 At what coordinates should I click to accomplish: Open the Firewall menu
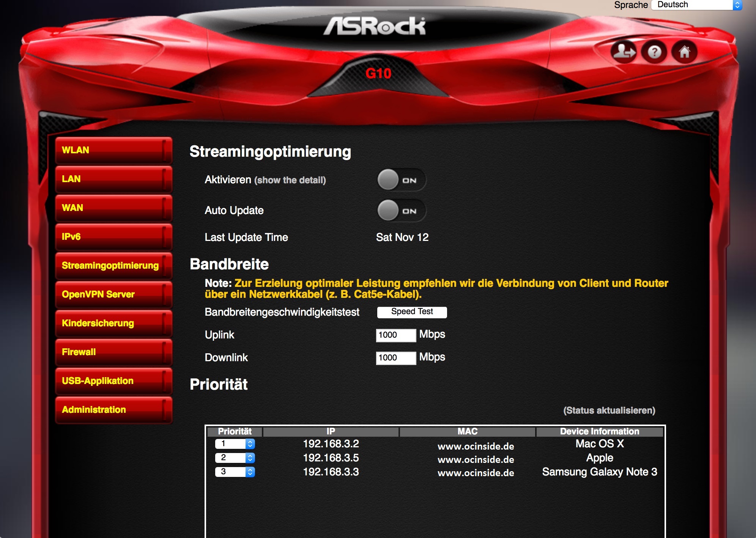coord(113,352)
